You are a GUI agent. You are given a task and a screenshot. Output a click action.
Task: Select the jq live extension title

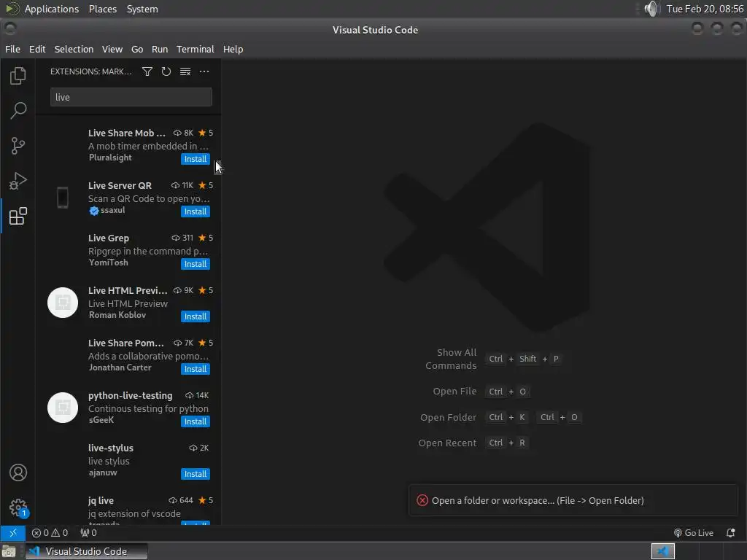pos(101,500)
